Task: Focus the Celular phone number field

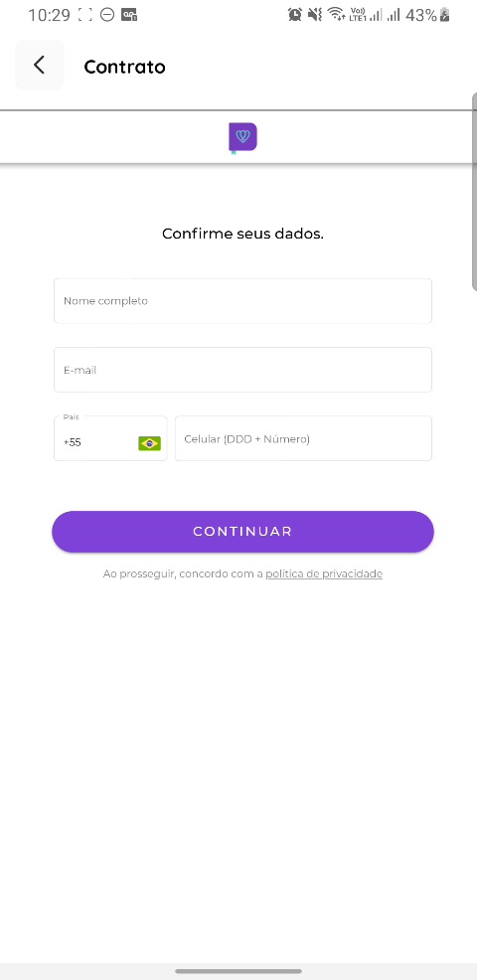Action: click(303, 438)
